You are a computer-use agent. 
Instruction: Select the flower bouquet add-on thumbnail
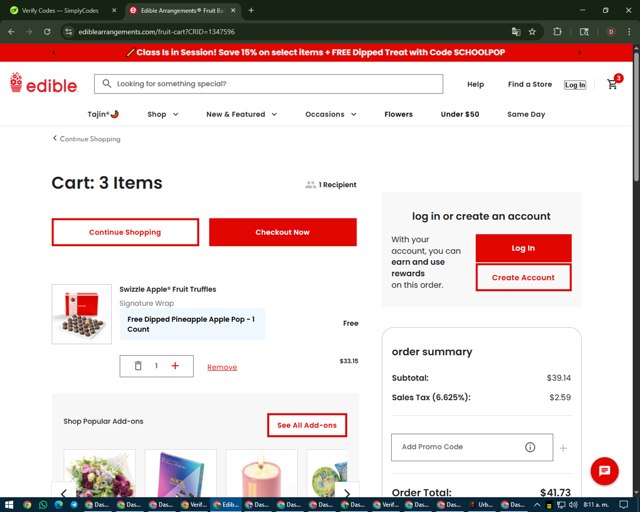[x=100, y=474]
